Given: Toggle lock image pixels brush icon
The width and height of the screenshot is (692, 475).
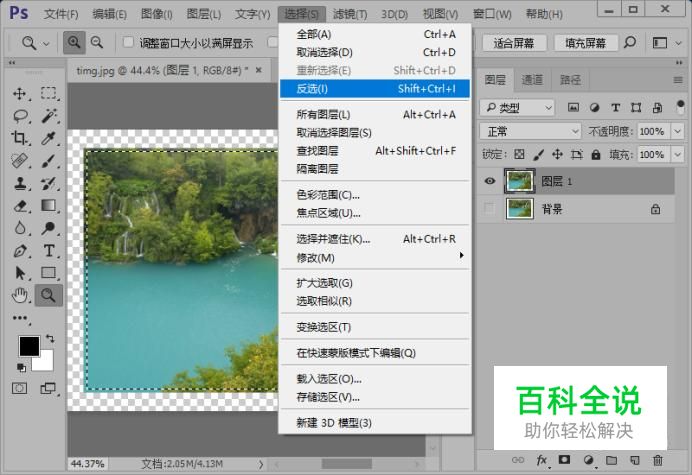Looking at the screenshot, I should (x=538, y=154).
